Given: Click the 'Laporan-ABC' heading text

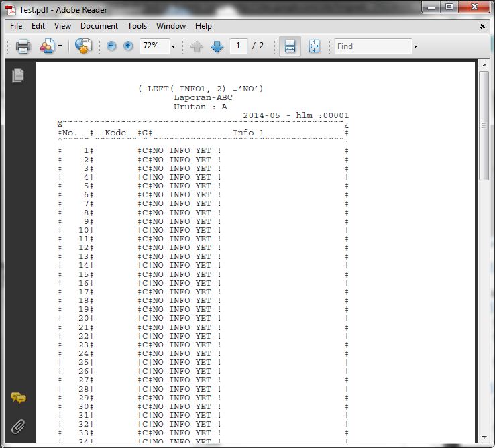Looking at the screenshot, I should (203, 97).
